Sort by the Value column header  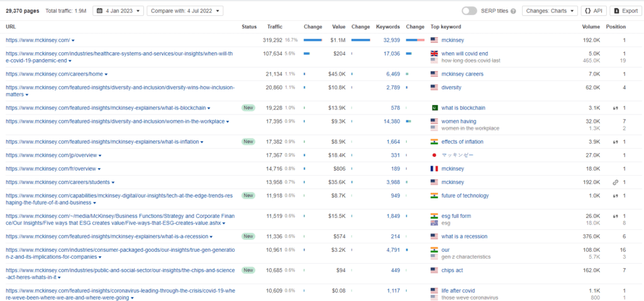tap(338, 26)
